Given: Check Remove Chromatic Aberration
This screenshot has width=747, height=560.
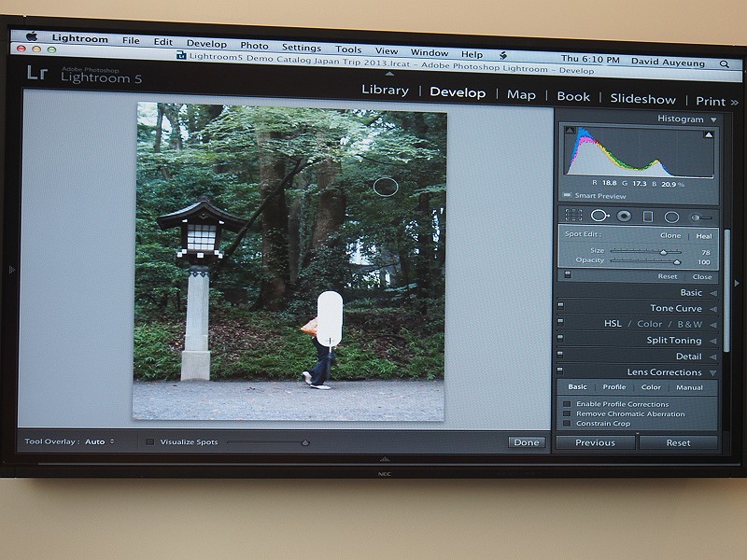Looking at the screenshot, I should (567, 413).
